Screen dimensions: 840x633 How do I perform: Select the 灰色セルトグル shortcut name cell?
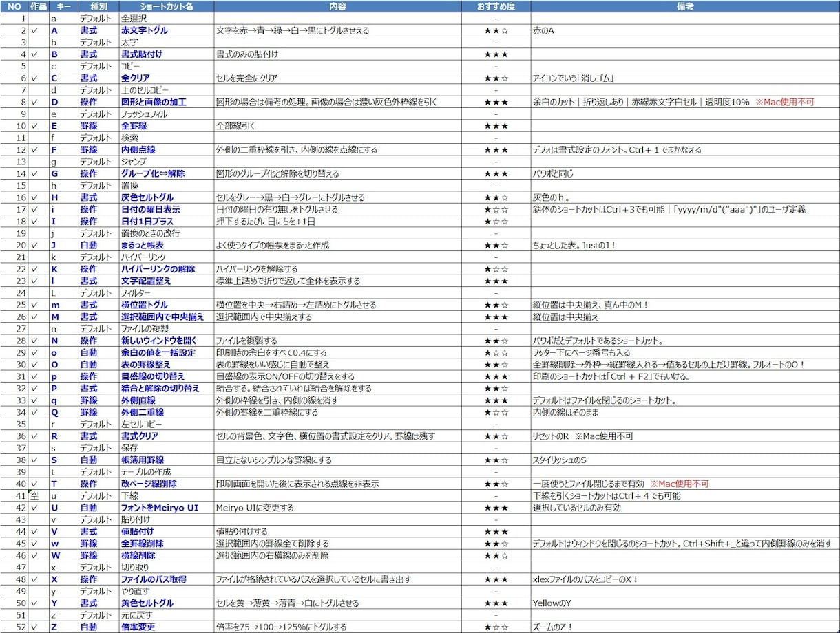click(x=166, y=197)
